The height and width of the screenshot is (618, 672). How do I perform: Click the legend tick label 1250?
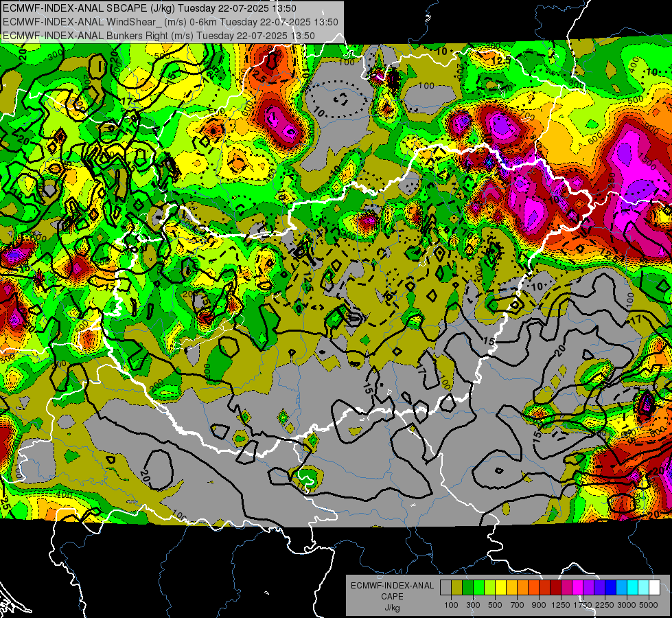561,605
